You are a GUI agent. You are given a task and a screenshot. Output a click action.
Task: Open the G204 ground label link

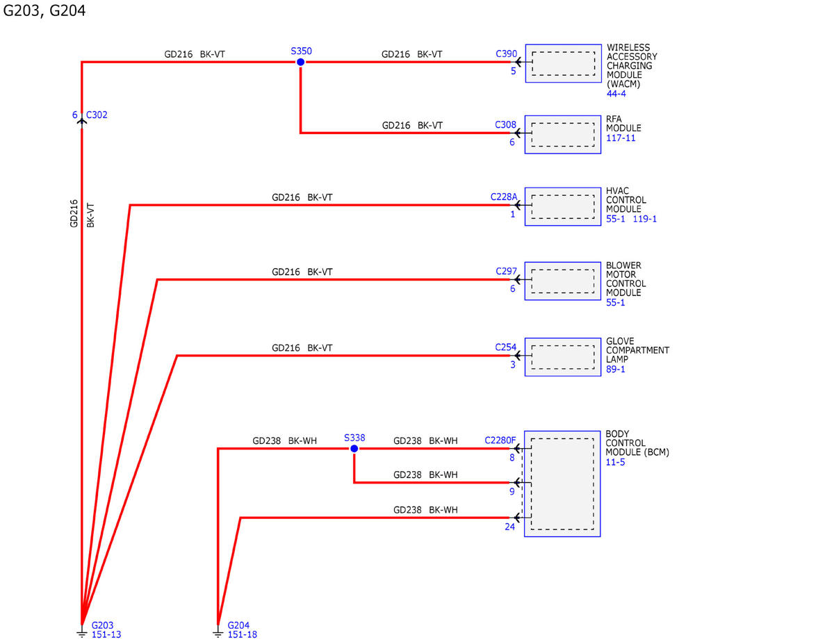(239, 625)
